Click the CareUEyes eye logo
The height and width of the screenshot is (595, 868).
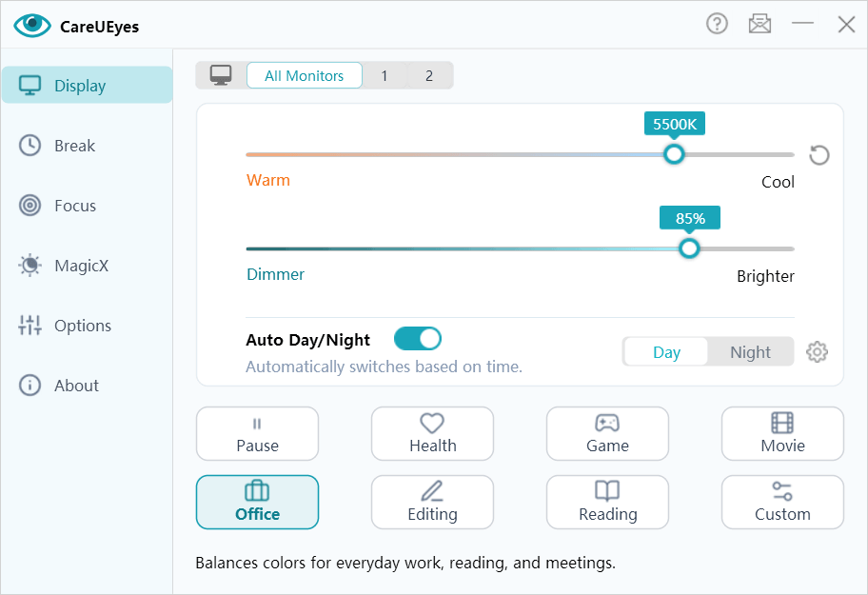point(32,26)
